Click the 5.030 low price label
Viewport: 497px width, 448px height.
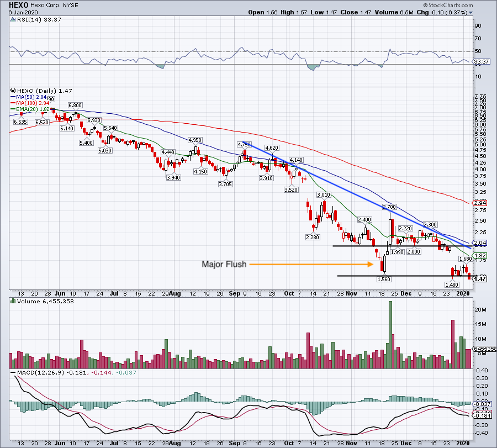pos(105,150)
